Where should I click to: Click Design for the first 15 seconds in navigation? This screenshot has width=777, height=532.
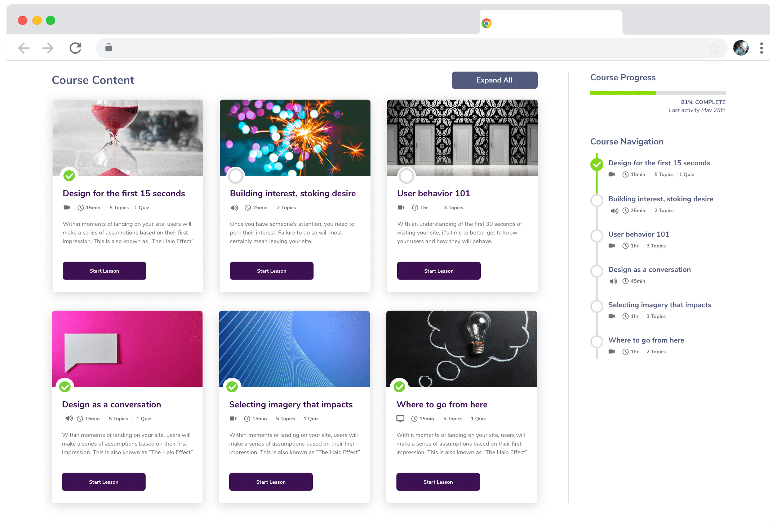[660, 163]
